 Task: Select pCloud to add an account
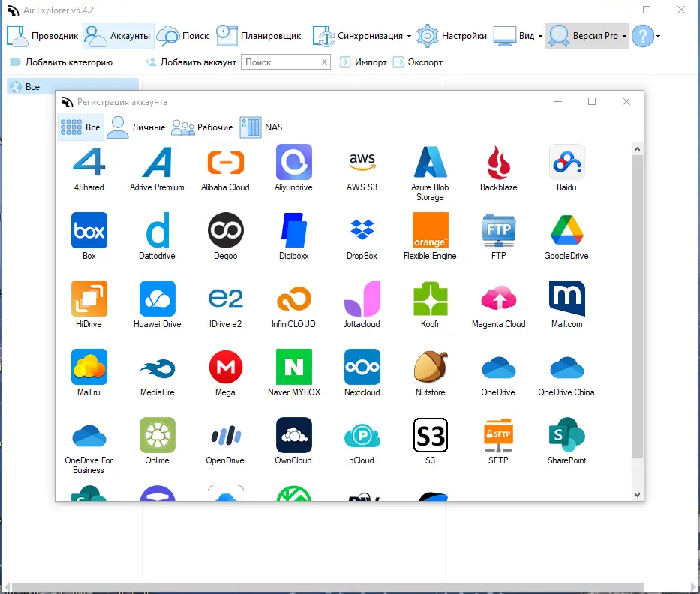[362, 435]
